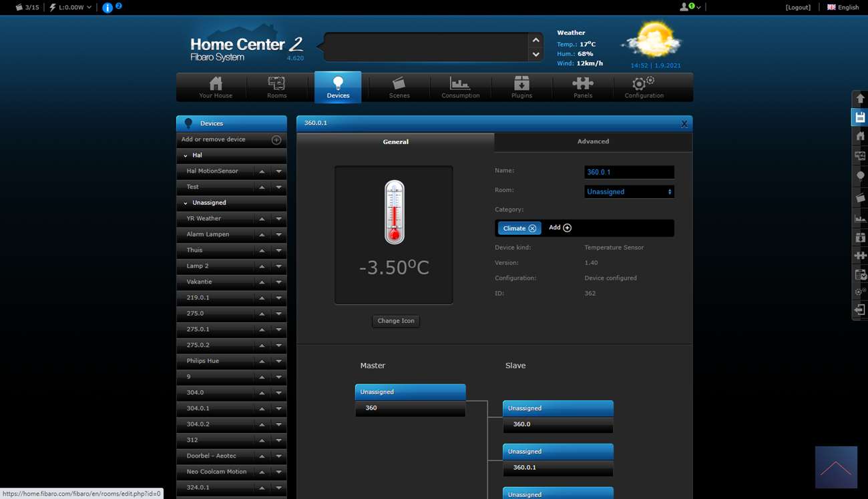The width and height of the screenshot is (868, 499).
Task: Open Panels puzzle icon in right sidebar
Action: click(x=860, y=256)
